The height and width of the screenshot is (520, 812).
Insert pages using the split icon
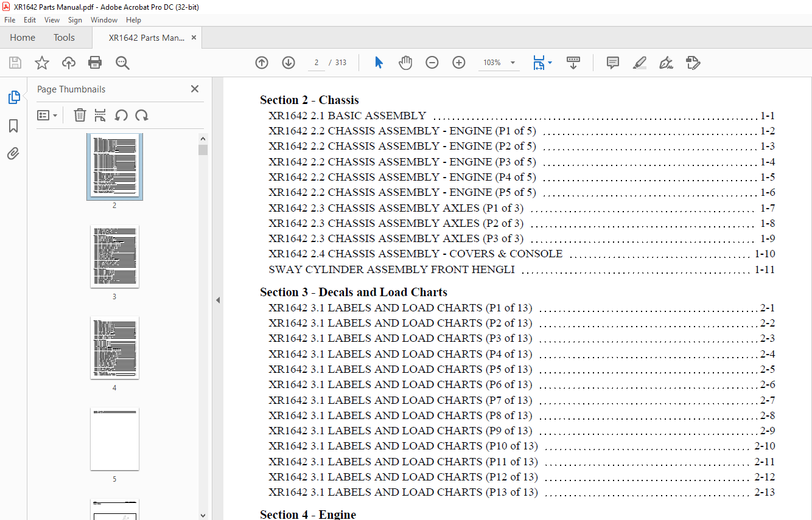click(100, 115)
